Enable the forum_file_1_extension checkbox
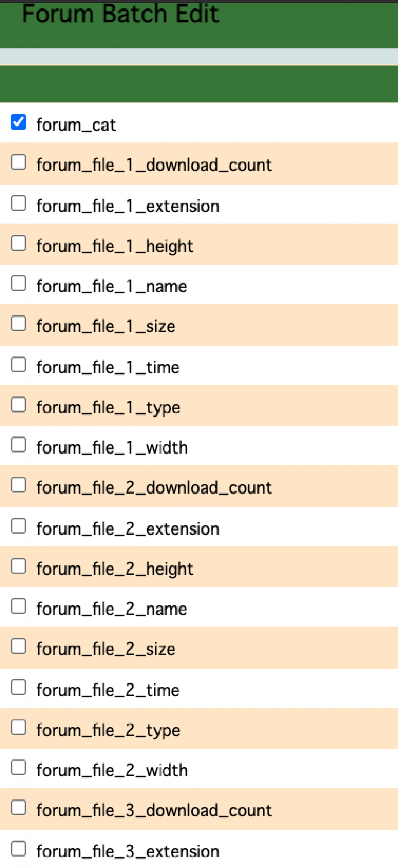398x868 pixels. [19, 203]
